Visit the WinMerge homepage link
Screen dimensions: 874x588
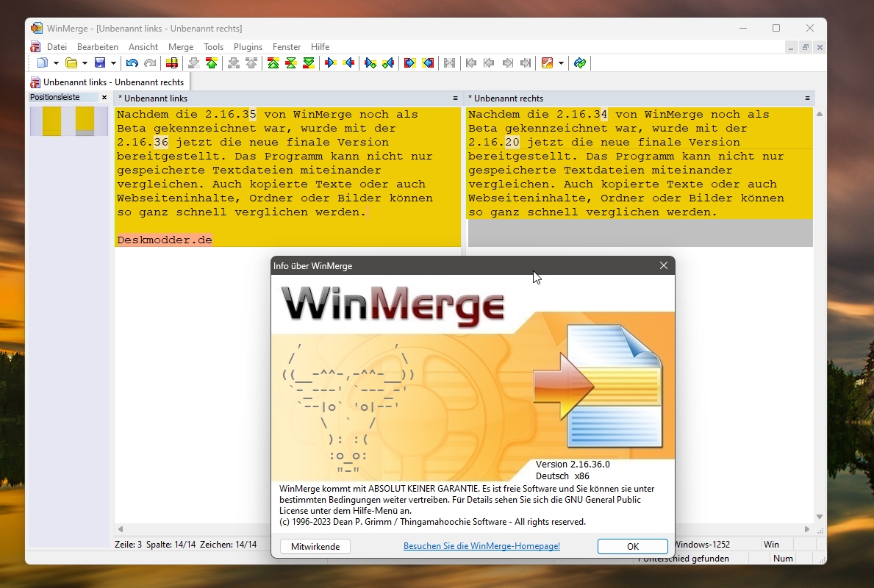coord(481,546)
